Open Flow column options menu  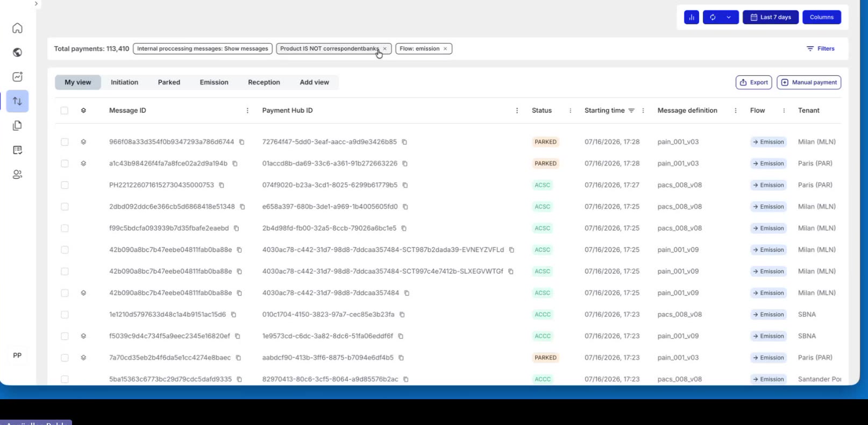tap(784, 110)
